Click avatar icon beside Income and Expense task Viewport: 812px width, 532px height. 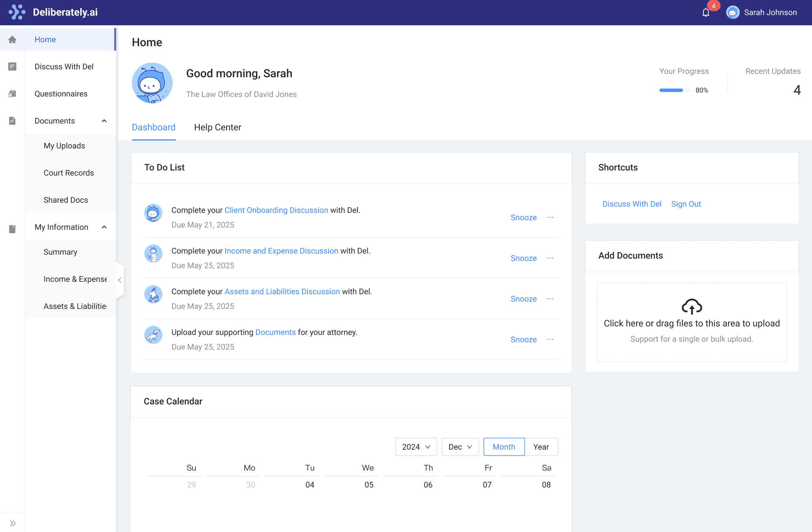tap(153, 253)
